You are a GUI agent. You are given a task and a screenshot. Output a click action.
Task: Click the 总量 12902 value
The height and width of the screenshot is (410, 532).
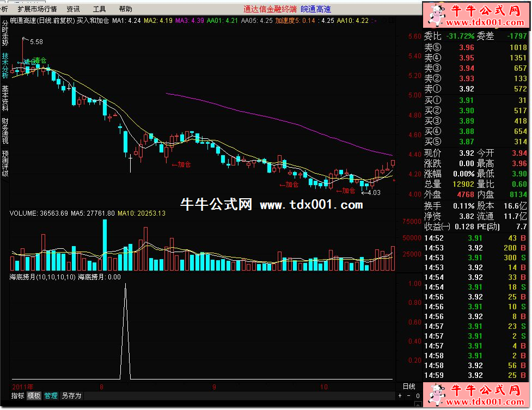tap(463, 184)
